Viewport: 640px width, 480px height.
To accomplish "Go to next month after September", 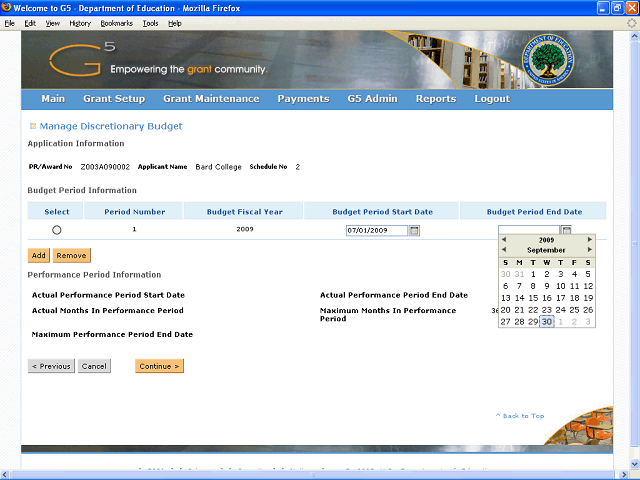I will pos(589,249).
